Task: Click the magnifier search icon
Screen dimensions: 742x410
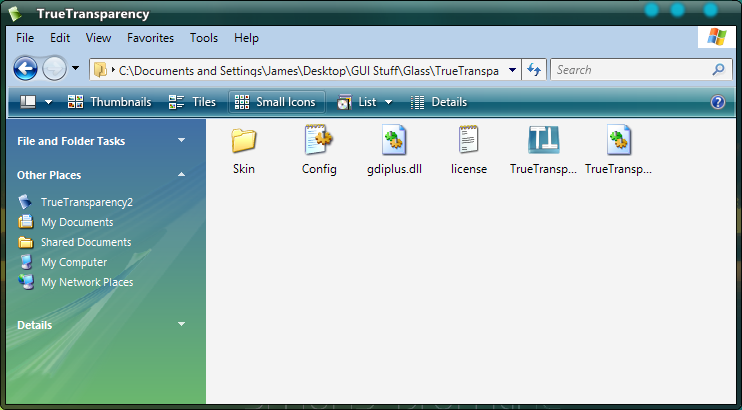Action: tap(718, 70)
